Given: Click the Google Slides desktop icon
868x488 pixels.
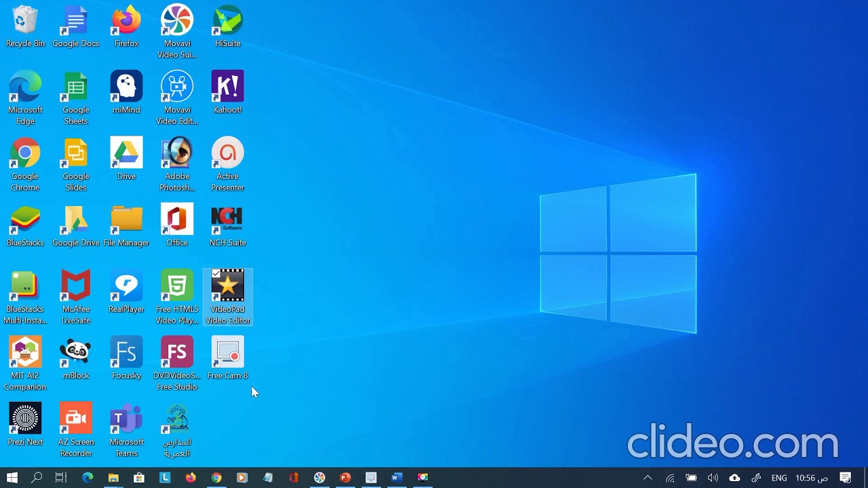Looking at the screenshot, I should click(x=75, y=164).
